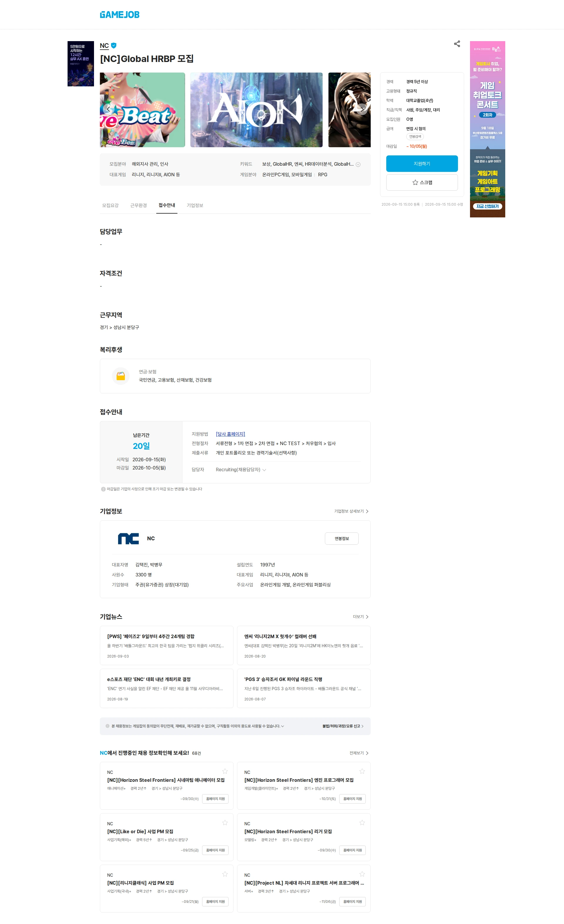Open the share icon near the title
This screenshot has height=924, width=564.
coord(457,44)
